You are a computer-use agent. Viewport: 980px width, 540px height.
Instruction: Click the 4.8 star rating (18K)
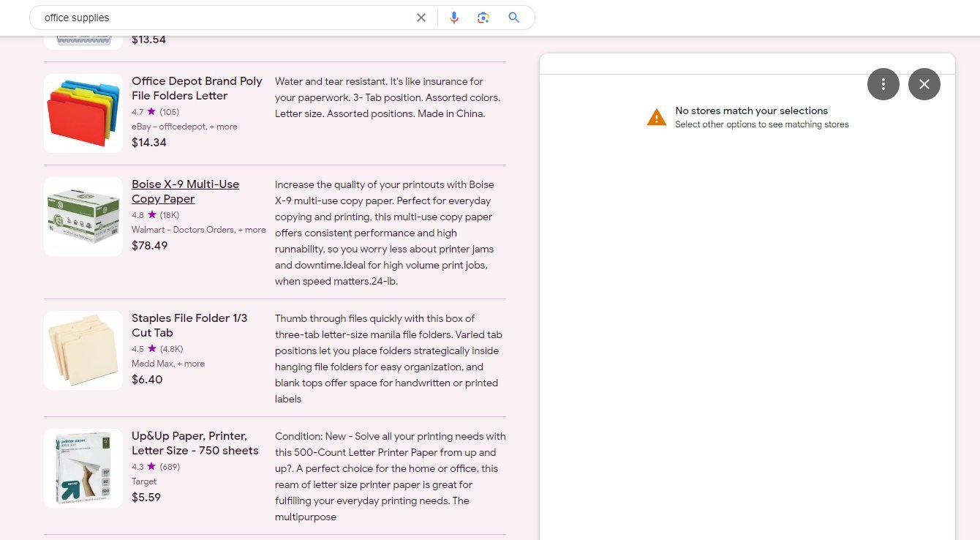[155, 215]
